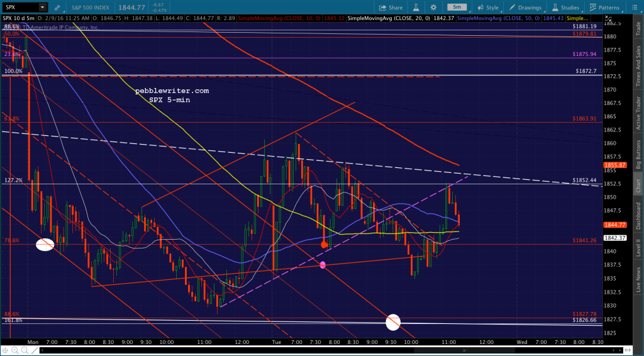Click the S&P 500 INDEX description label
The width and height of the screenshot is (644, 356).
coord(90,8)
